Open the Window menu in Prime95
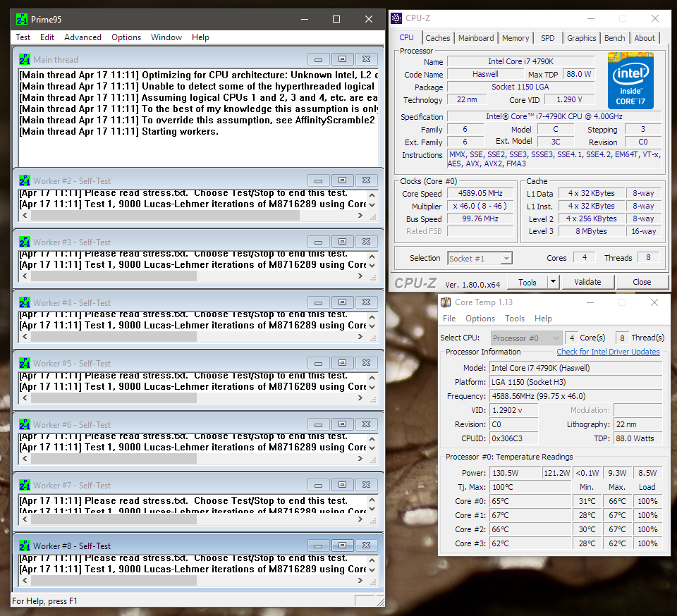Image resolution: width=677 pixels, height=616 pixels. point(166,37)
